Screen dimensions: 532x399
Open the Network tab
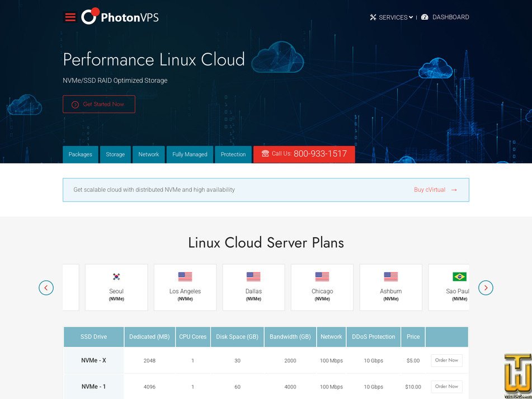click(149, 154)
